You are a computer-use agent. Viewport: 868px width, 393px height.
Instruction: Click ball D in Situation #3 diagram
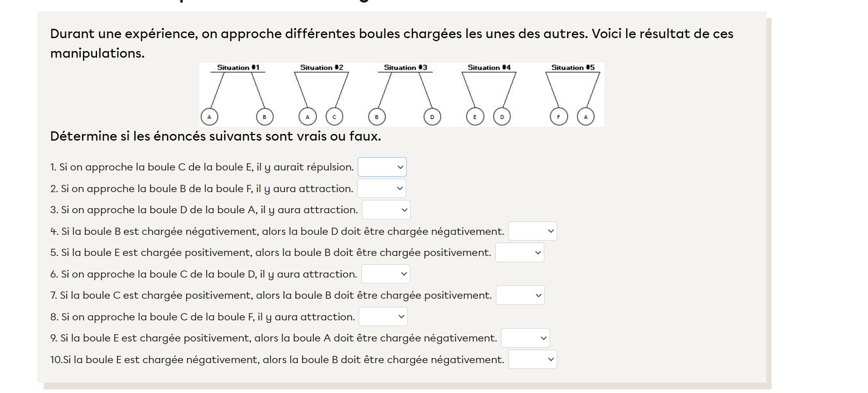pos(432,117)
